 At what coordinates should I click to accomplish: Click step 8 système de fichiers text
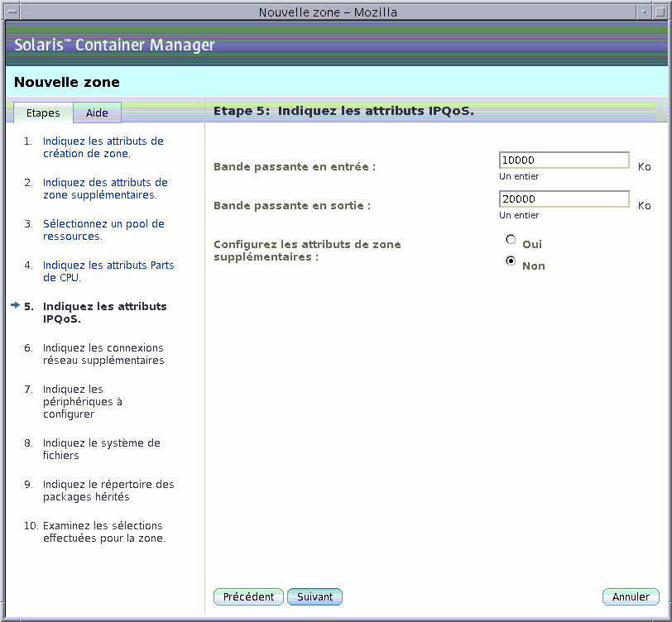(x=102, y=449)
